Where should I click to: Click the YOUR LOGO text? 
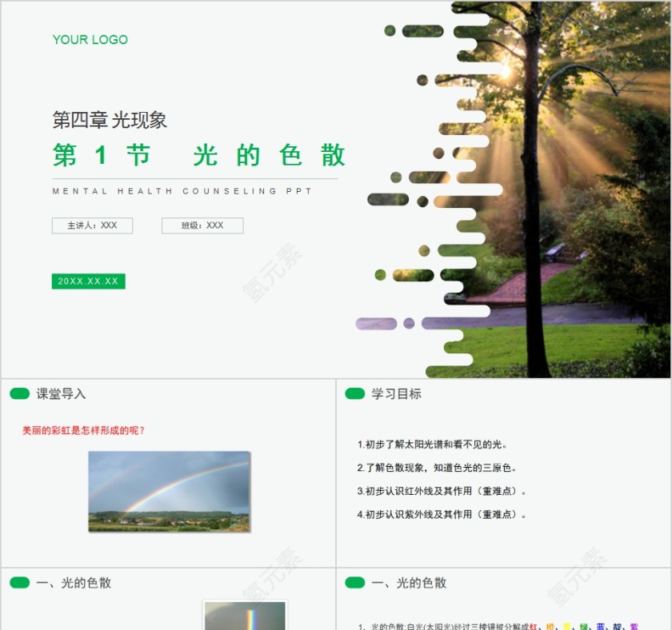tap(90, 39)
